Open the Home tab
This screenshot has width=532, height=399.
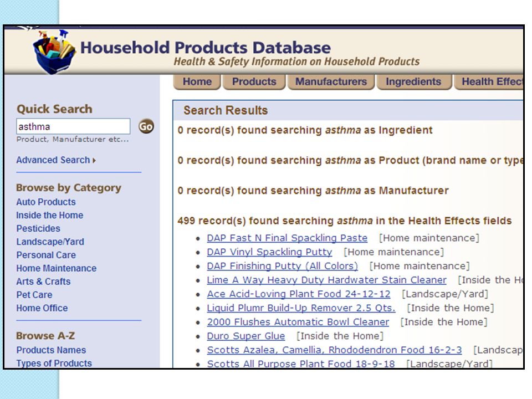point(197,82)
